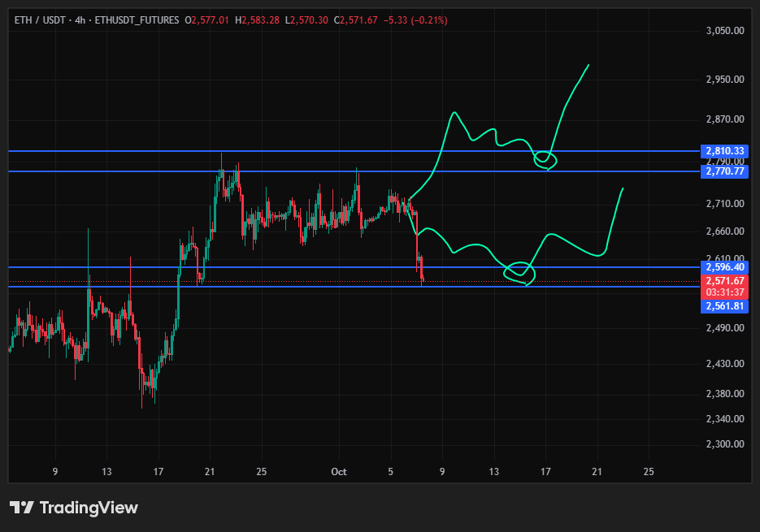This screenshot has height=532, width=760.
Task: Click the TradingView logo icon
Action: pos(21,508)
